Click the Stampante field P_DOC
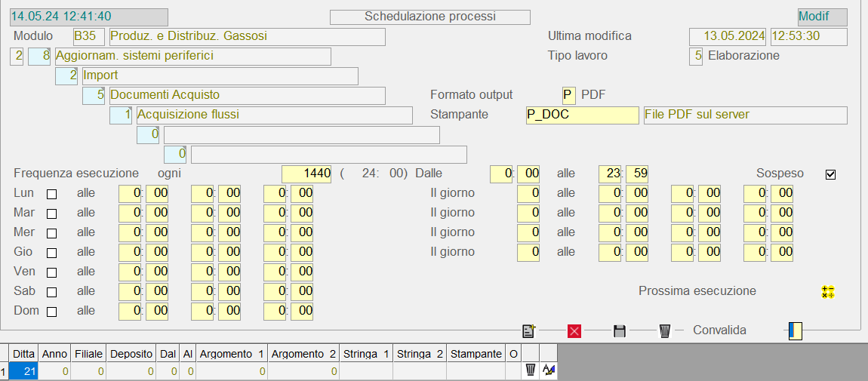Viewport: 868px width, 381px height. tap(582, 115)
